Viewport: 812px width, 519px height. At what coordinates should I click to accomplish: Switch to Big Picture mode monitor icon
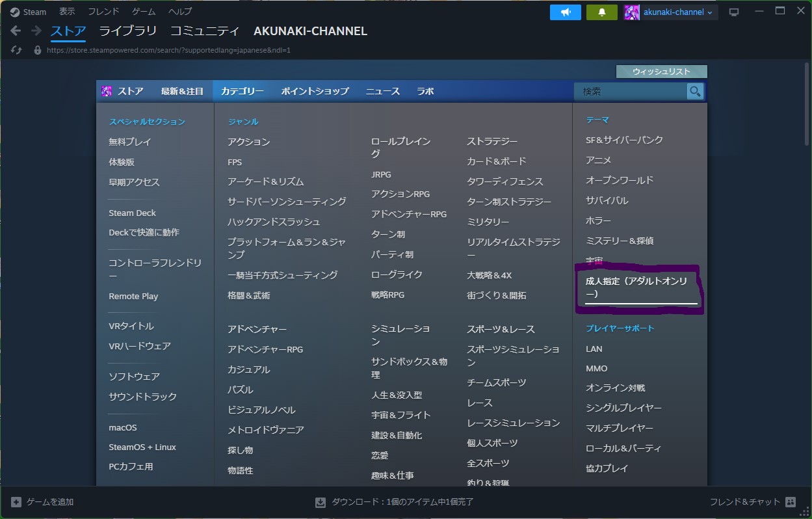click(x=734, y=12)
